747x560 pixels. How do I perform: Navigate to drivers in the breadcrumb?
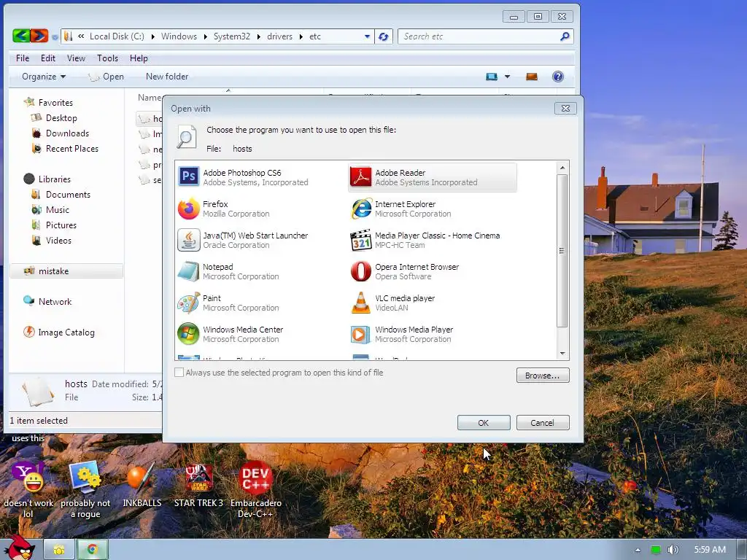click(x=279, y=36)
